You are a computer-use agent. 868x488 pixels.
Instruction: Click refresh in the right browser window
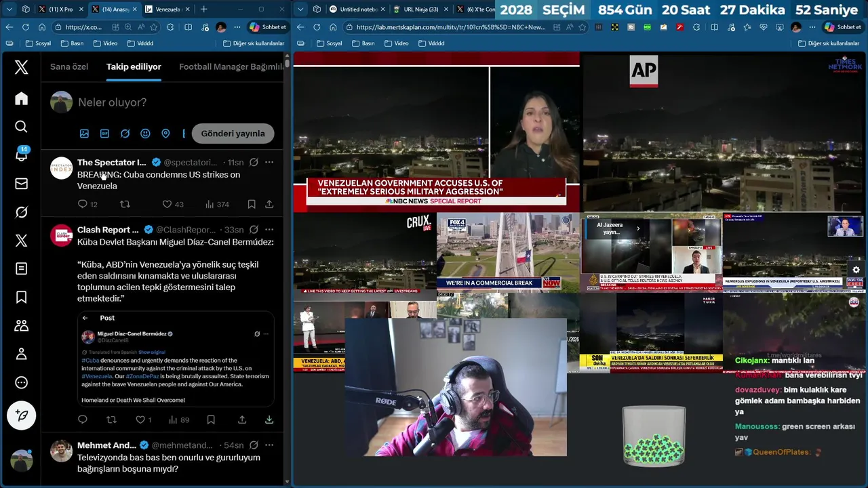(317, 27)
